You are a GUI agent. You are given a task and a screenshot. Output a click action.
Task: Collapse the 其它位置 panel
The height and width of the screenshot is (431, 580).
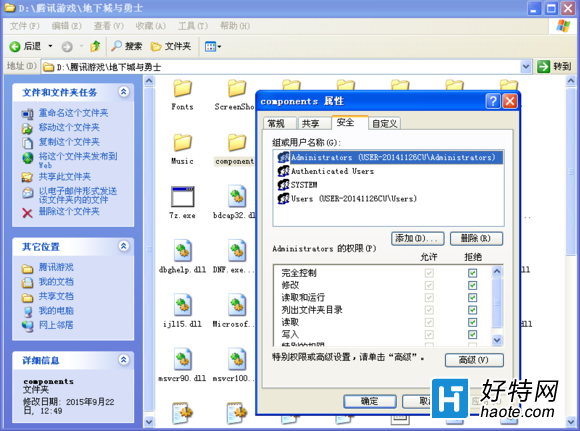pos(124,246)
